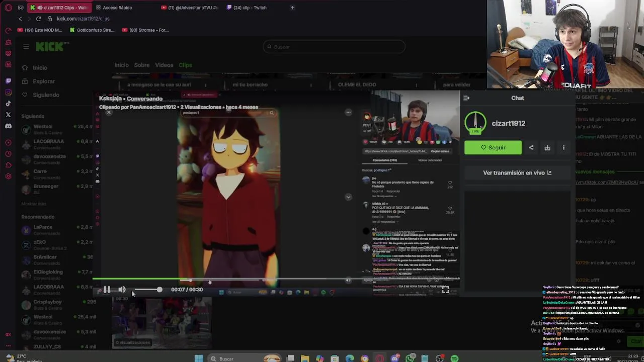Switch to the Videos channel tab
The height and width of the screenshot is (362, 644).
pos(164,65)
